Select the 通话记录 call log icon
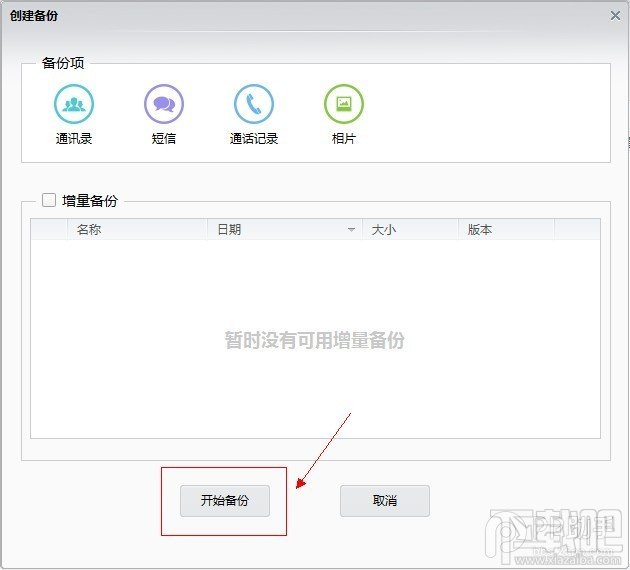 pos(254,104)
